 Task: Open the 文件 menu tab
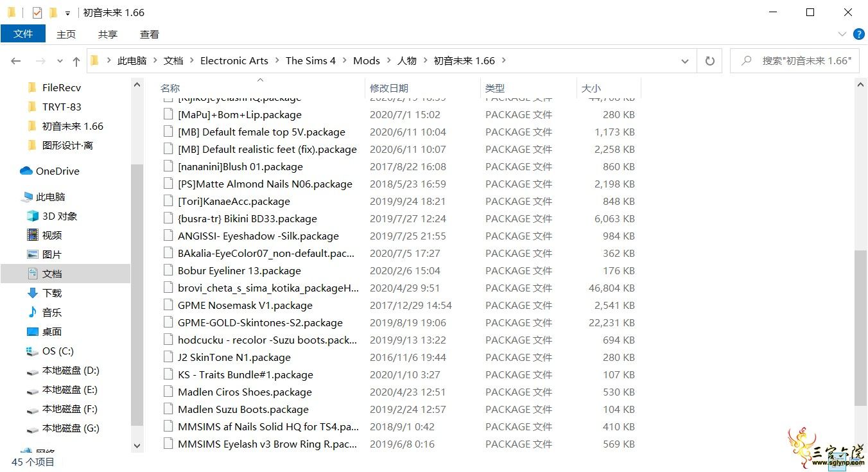pos(23,34)
